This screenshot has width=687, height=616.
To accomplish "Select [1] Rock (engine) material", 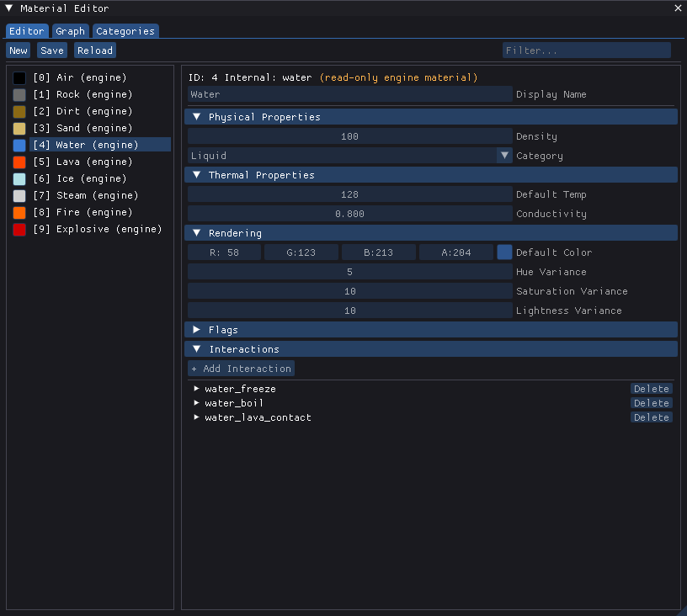I will 100,94.
